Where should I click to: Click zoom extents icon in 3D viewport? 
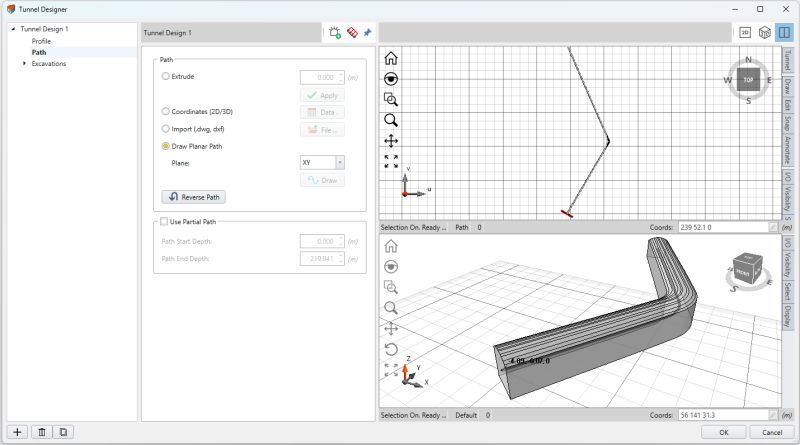pos(391,370)
